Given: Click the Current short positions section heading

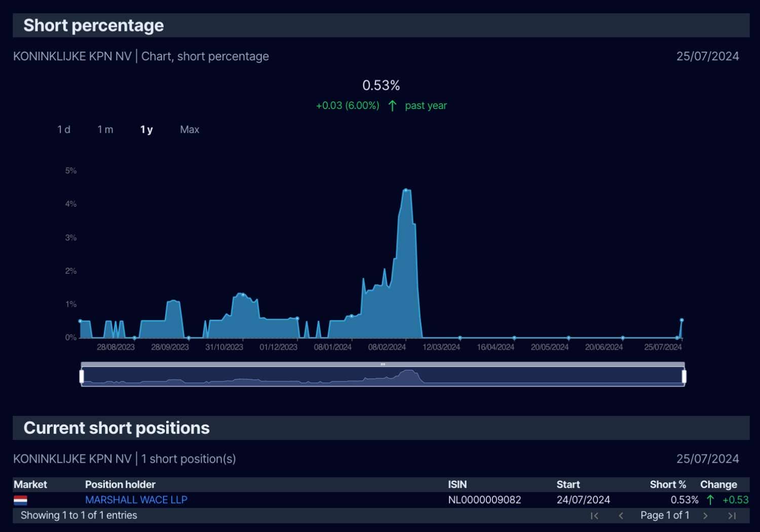Looking at the screenshot, I should pyautogui.click(x=117, y=428).
